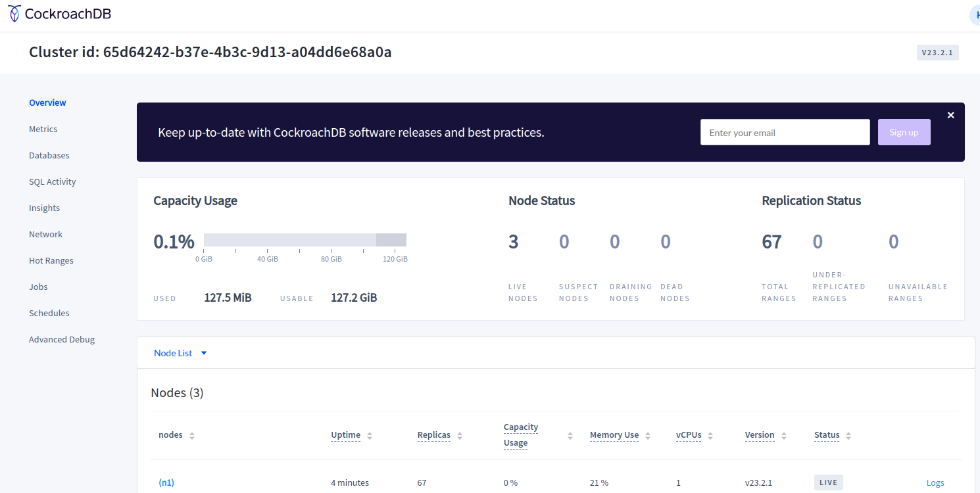Click the total ranges count 67
This screenshot has width=980, height=493.
point(772,242)
